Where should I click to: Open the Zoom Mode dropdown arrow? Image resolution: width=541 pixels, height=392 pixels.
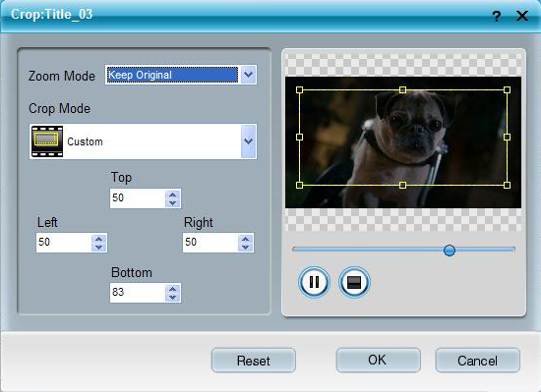pyautogui.click(x=249, y=75)
